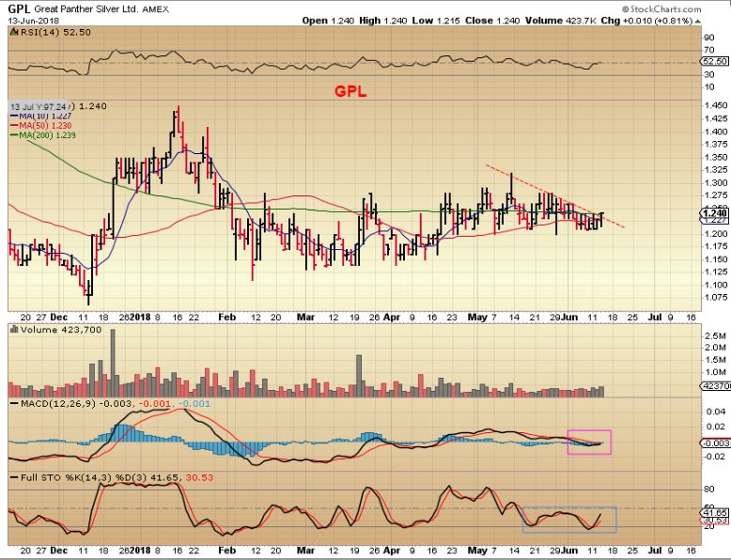Click the Volume 423.7K header value

(561, 21)
